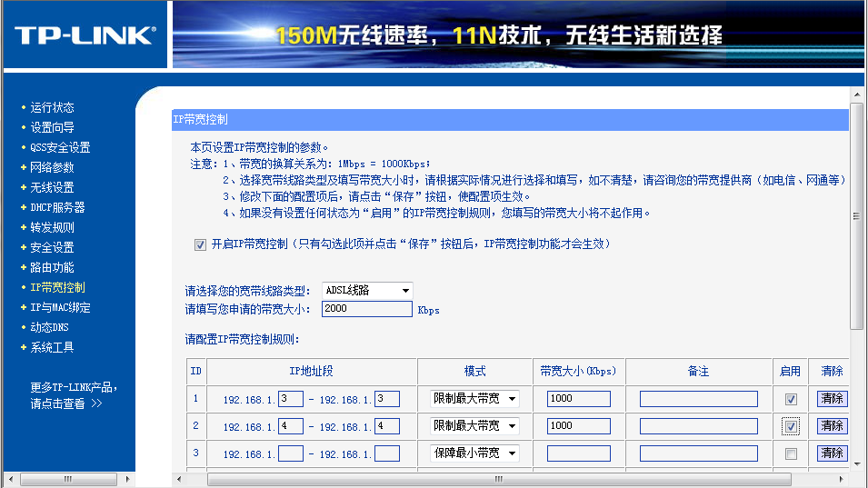Click main horizontal scrollbar right arrow
This screenshot has width=868, height=488.
click(x=842, y=479)
